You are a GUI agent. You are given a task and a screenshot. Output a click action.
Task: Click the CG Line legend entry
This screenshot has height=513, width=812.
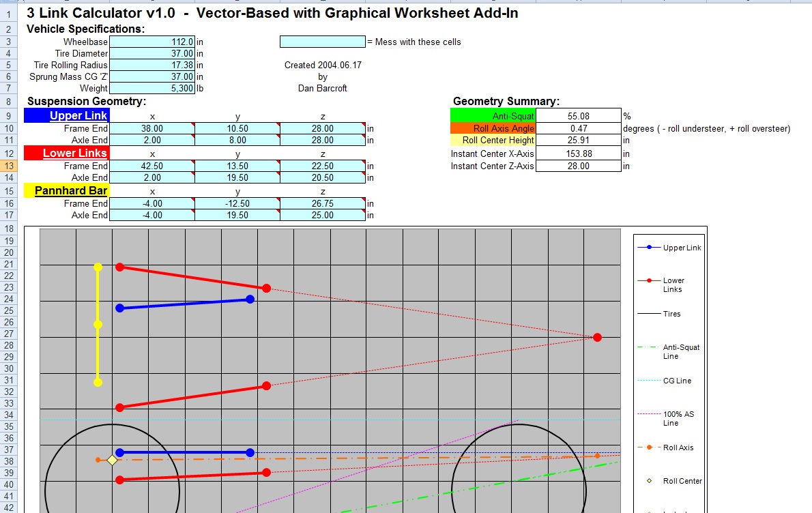point(676,381)
